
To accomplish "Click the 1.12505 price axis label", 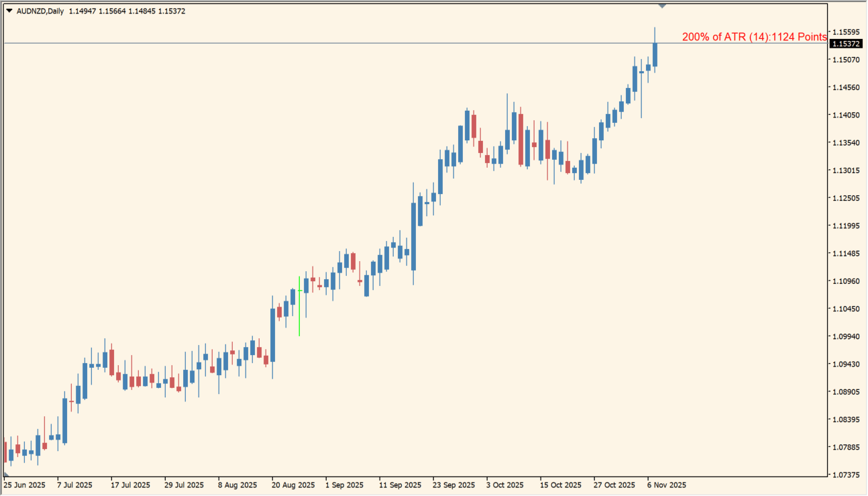I will pos(845,199).
